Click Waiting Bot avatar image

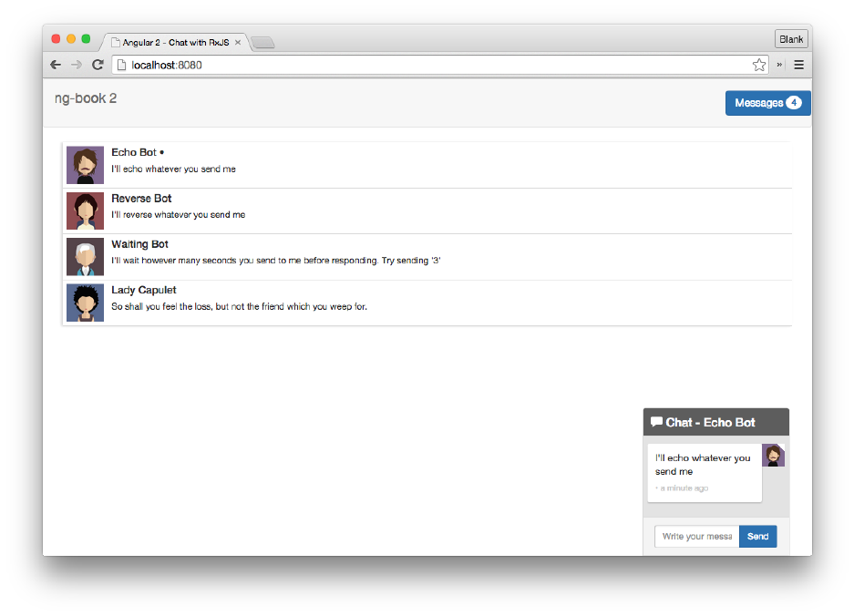pyautogui.click(x=85, y=257)
